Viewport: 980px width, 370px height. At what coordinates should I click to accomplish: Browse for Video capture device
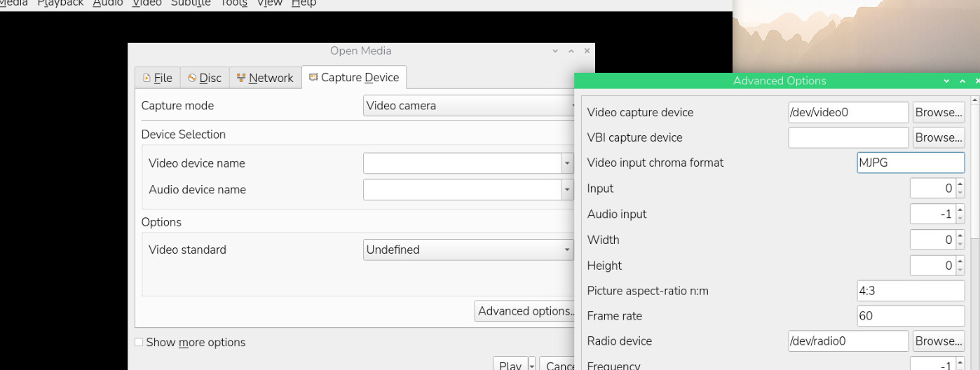(x=938, y=112)
